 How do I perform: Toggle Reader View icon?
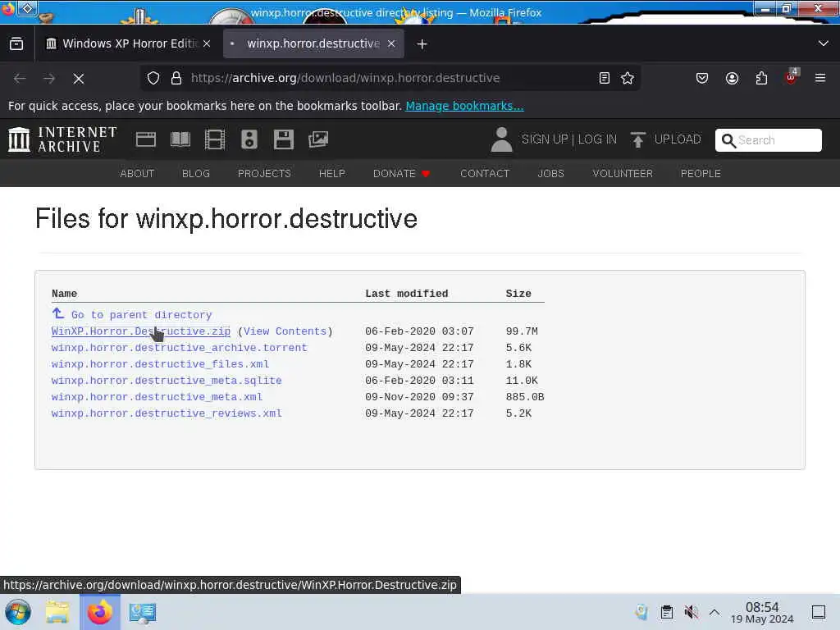pyautogui.click(x=605, y=78)
